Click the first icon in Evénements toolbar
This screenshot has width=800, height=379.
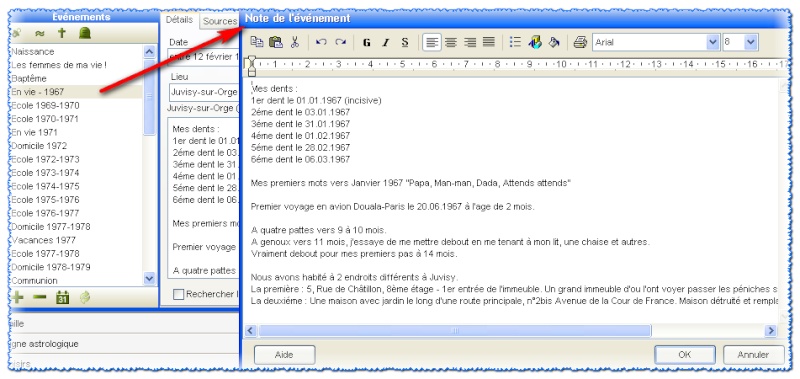(x=16, y=34)
